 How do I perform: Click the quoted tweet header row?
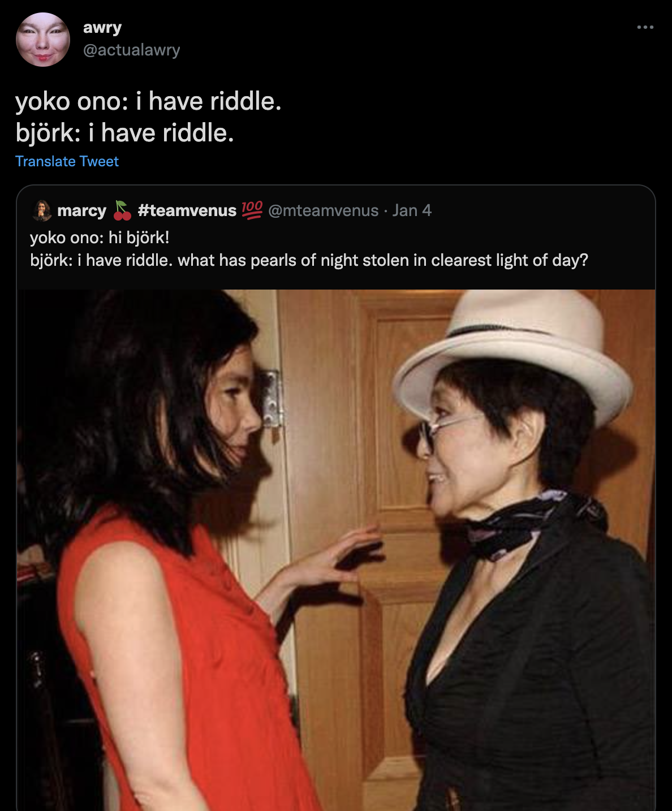point(226,210)
